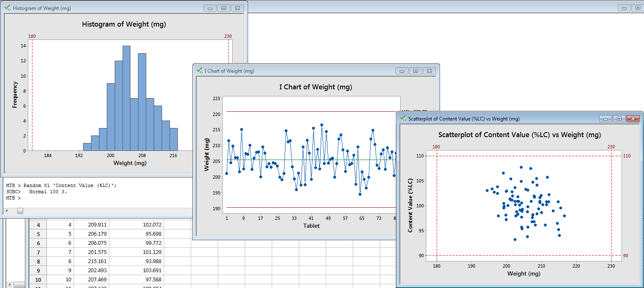Click the red 230 reference label in histogram
The image size is (644, 288).
point(228,37)
